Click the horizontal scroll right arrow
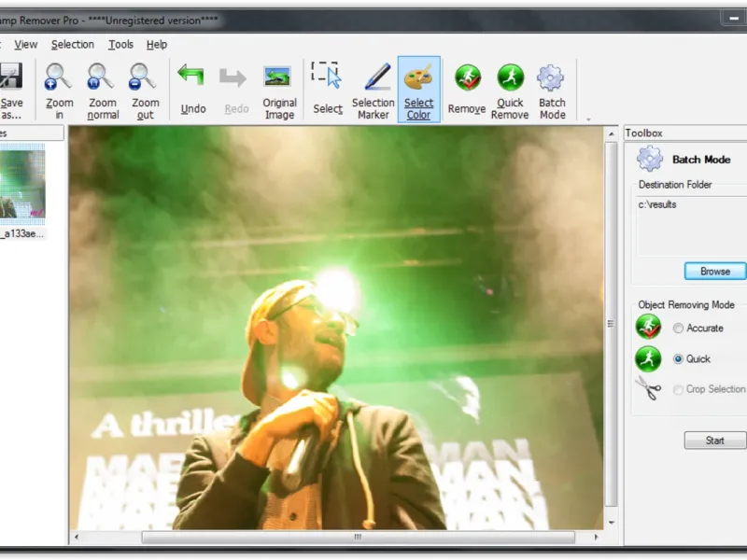 point(596,538)
